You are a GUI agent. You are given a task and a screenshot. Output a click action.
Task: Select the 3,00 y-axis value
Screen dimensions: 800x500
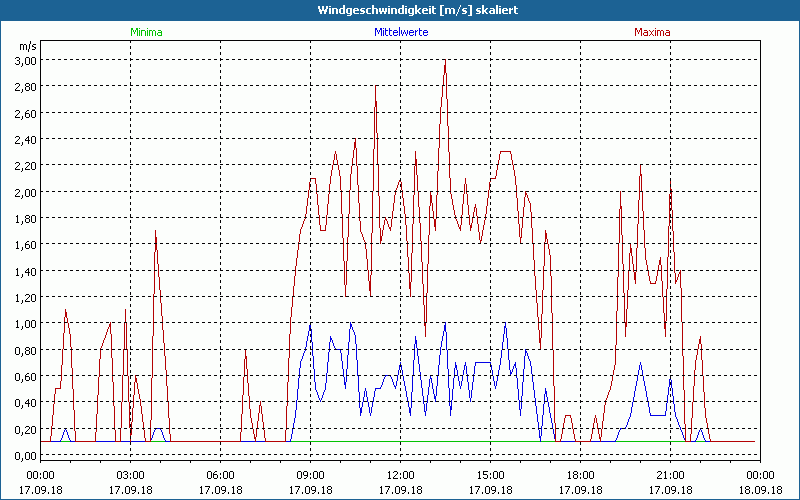click(24, 60)
